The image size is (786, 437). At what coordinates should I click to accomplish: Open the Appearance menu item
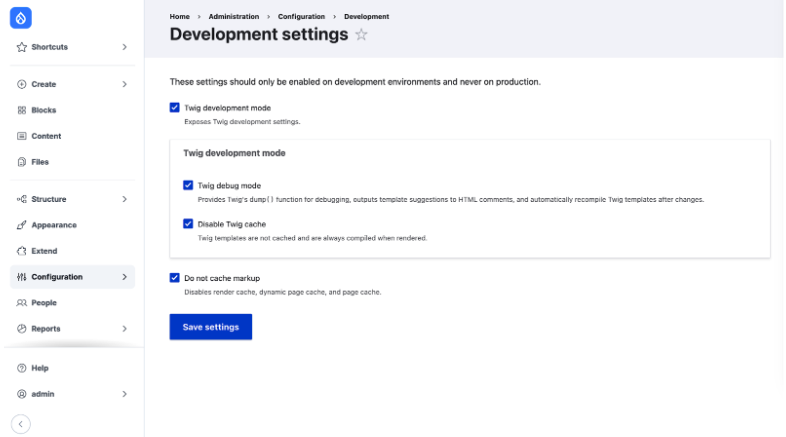point(73,225)
